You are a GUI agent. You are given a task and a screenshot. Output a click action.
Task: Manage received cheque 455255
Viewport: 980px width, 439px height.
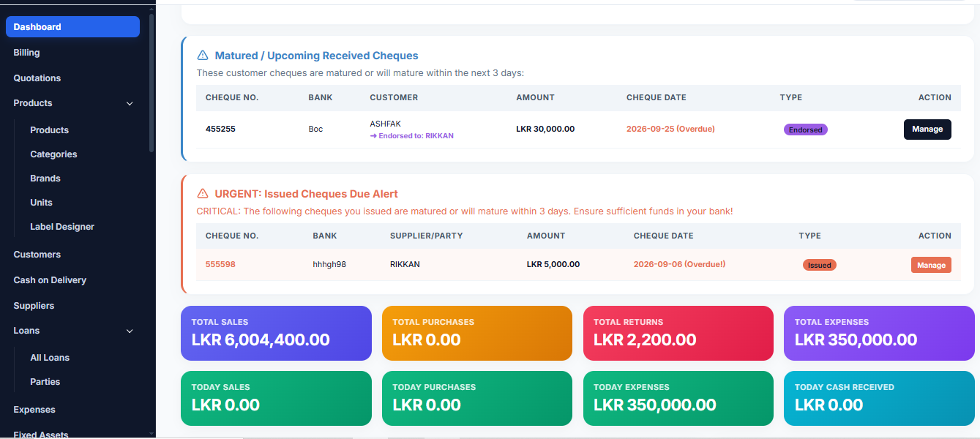click(927, 129)
